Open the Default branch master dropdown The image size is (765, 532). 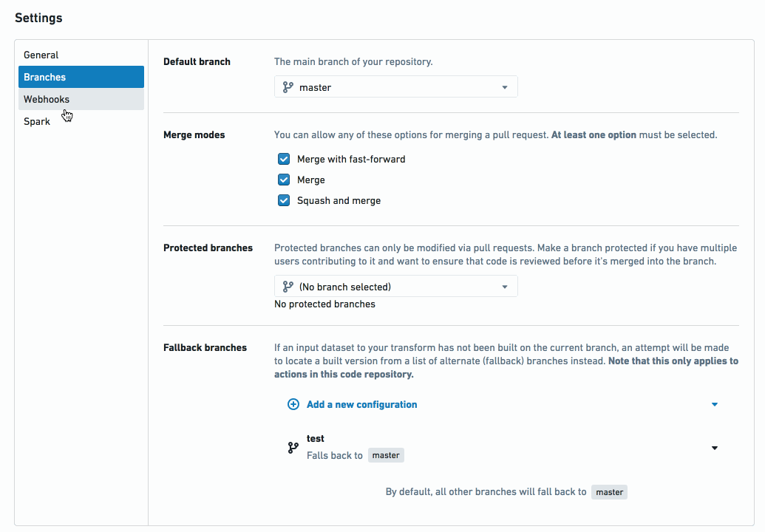tap(395, 87)
